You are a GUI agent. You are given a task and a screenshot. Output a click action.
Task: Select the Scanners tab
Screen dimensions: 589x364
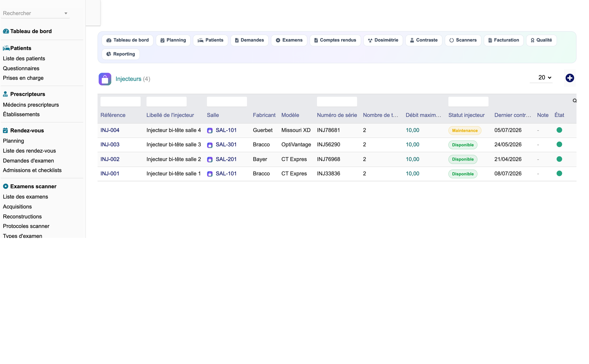(463, 40)
